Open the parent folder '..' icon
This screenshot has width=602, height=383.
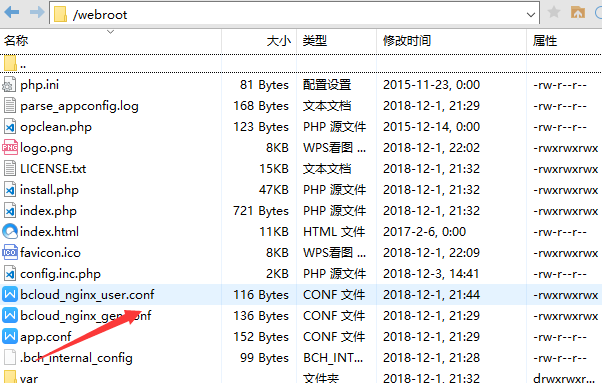coord(10,64)
